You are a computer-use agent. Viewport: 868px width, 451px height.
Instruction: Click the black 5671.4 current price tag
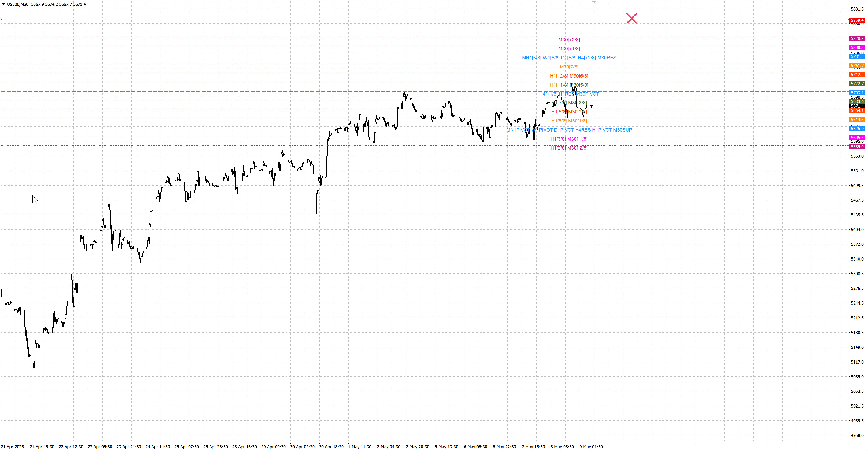click(x=857, y=106)
